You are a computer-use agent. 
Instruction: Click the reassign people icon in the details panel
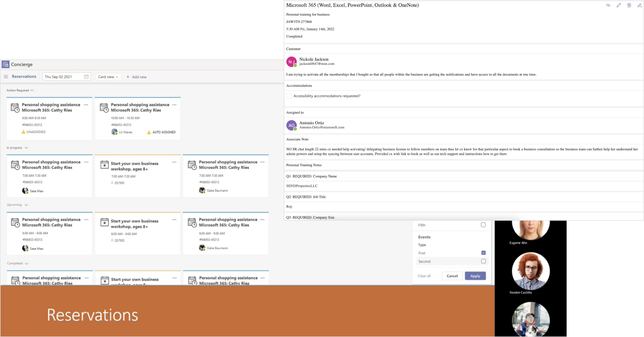tap(640, 5)
